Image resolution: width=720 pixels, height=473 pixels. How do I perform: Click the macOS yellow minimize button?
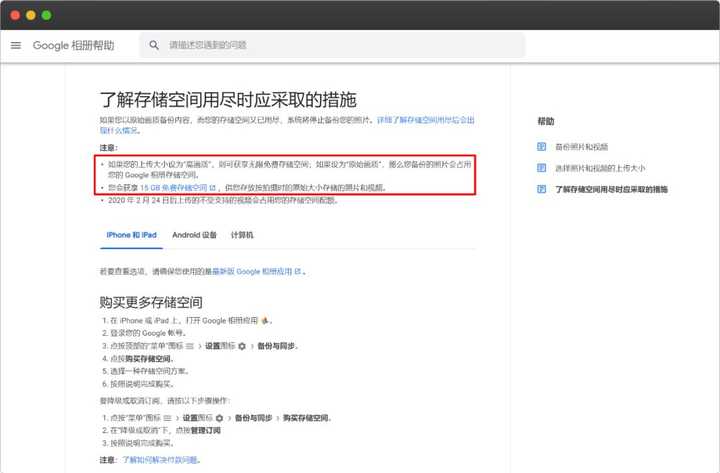pos(31,15)
